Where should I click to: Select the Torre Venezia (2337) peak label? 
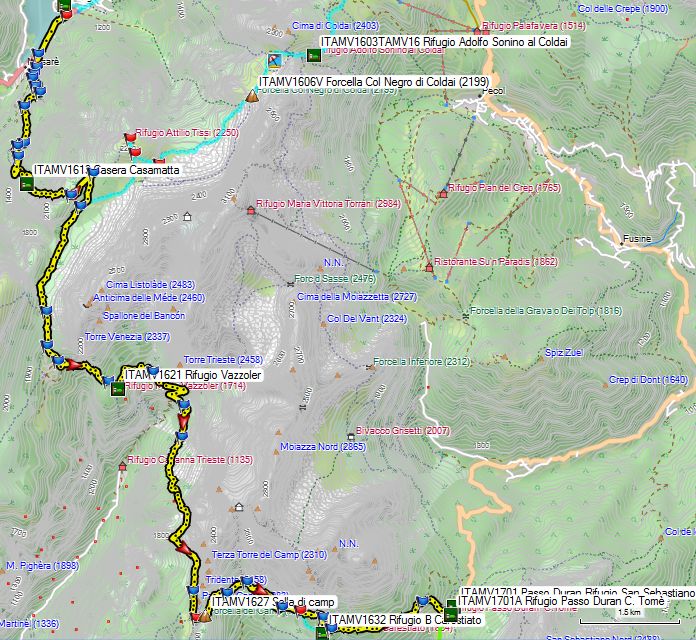[127, 337]
